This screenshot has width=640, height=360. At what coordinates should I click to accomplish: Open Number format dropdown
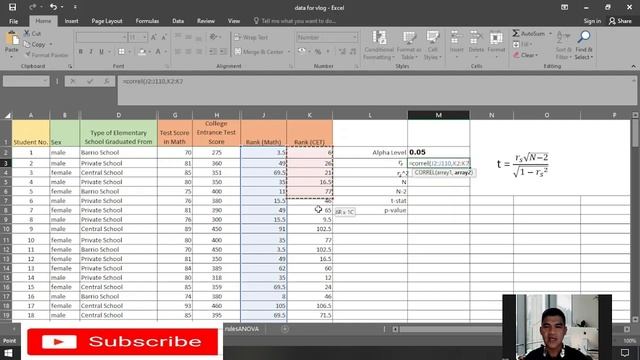354,38
